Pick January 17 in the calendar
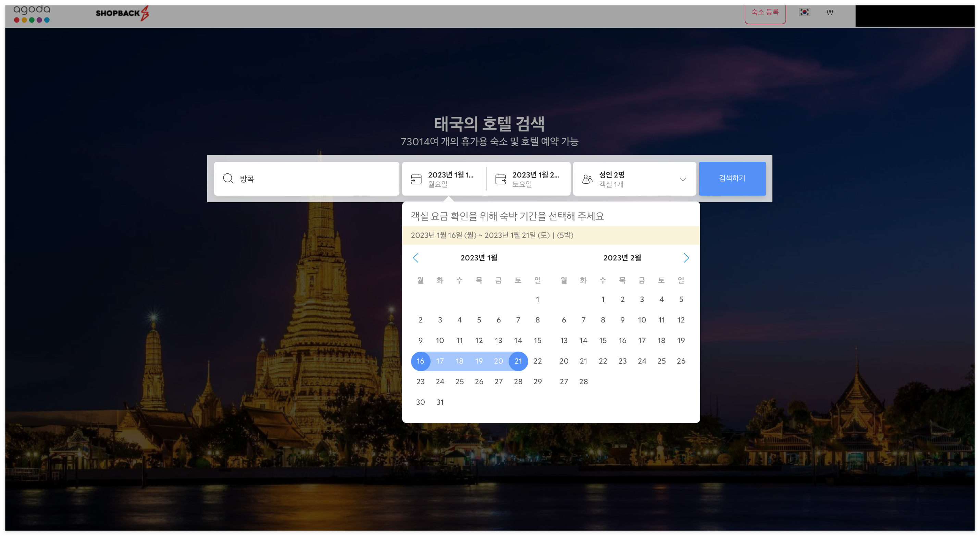Screen dimensions: 980x536 click(440, 361)
